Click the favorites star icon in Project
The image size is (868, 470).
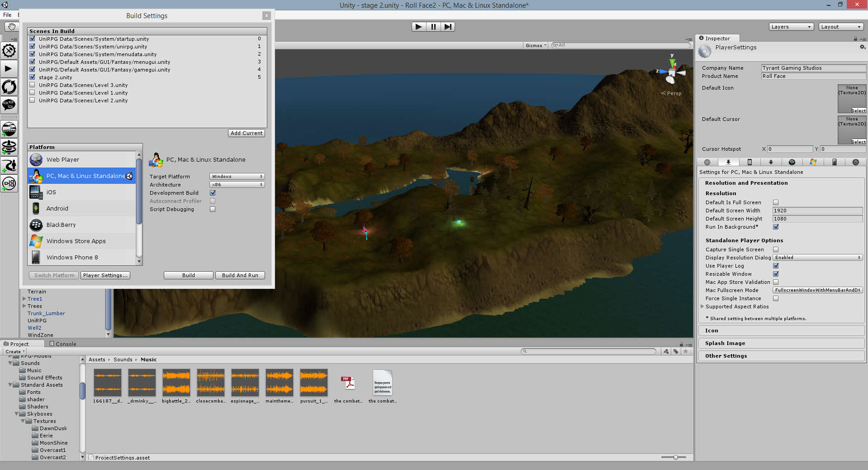coord(686,351)
